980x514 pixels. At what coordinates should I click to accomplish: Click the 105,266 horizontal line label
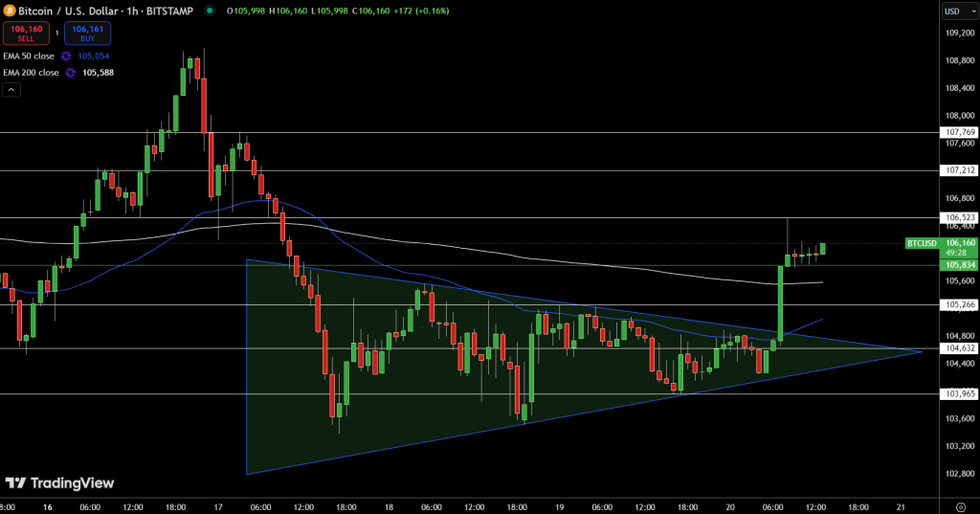point(960,305)
